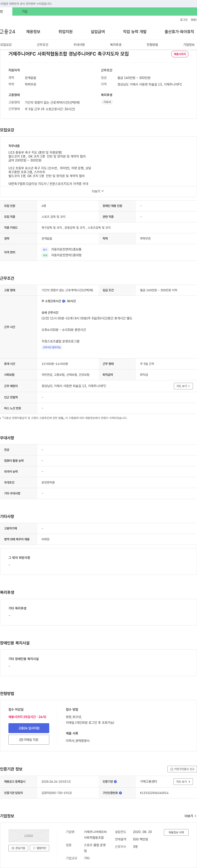Screen dimensions: 197x868
Task: Click the 이메일 지원 button
Action: pyautogui.click(x=29, y=740)
